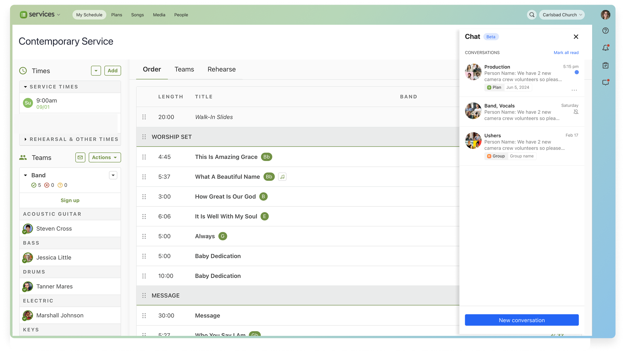The width and height of the screenshot is (625, 364).
Task: Click the Bb key badge on This Is Amazing Grace
Action: point(266,157)
